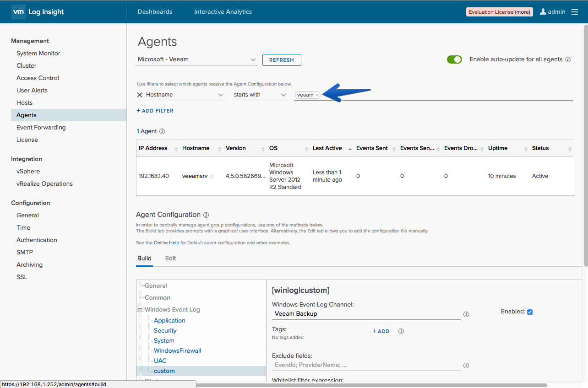Select WindowsFirewall tree item
588x388 pixels.
coord(177,351)
